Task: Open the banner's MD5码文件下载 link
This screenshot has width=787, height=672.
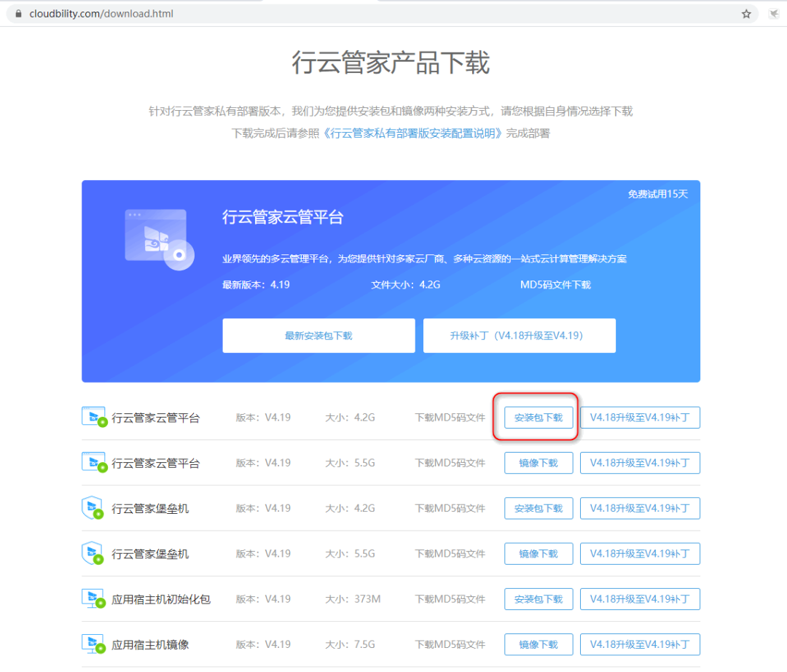Action: click(555, 285)
